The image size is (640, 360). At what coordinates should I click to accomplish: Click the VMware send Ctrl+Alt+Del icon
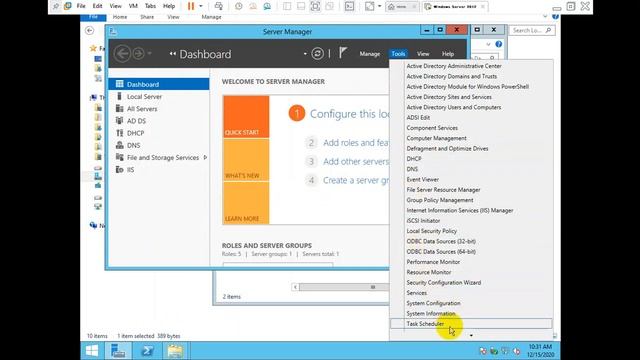[x=219, y=6]
